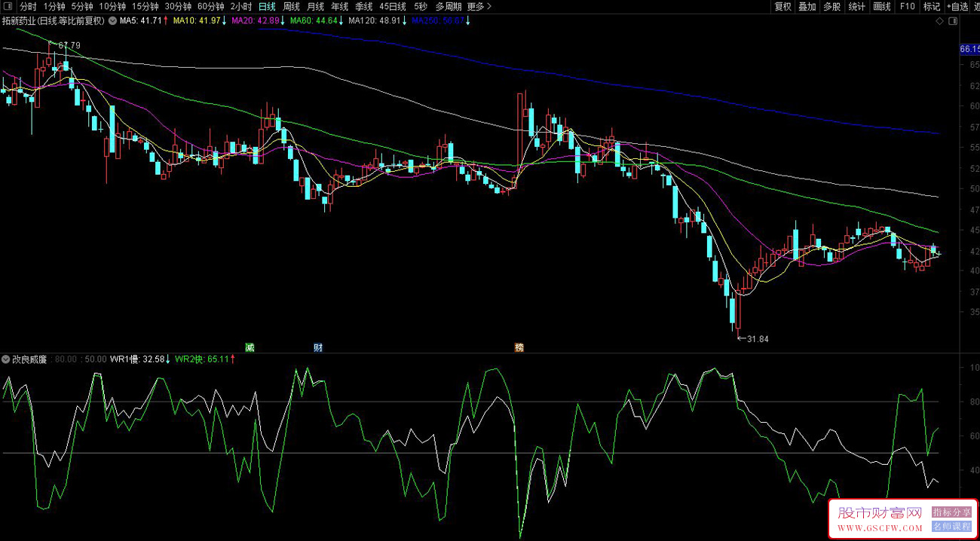Image resolution: width=980 pixels, height=541 pixels.
Task: Click the 改良威廉 indicator name
Action: [x=29, y=359]
